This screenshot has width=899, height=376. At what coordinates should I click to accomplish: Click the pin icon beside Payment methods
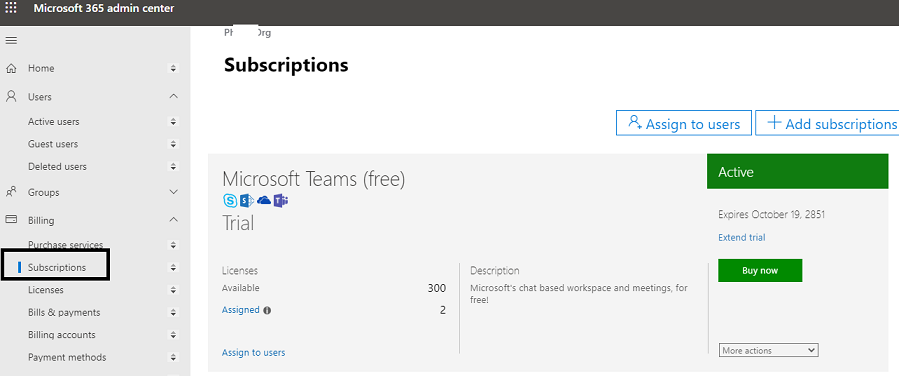[x=173, y=357]
